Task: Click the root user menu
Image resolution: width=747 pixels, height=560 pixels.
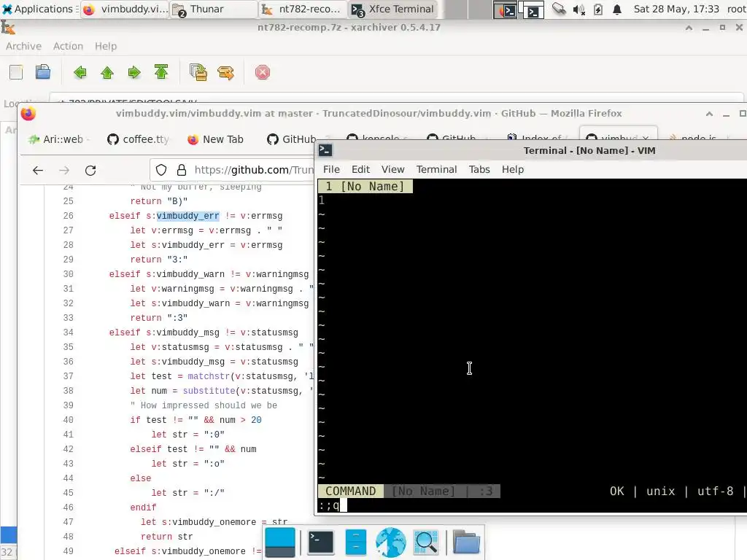Action: 737,9
